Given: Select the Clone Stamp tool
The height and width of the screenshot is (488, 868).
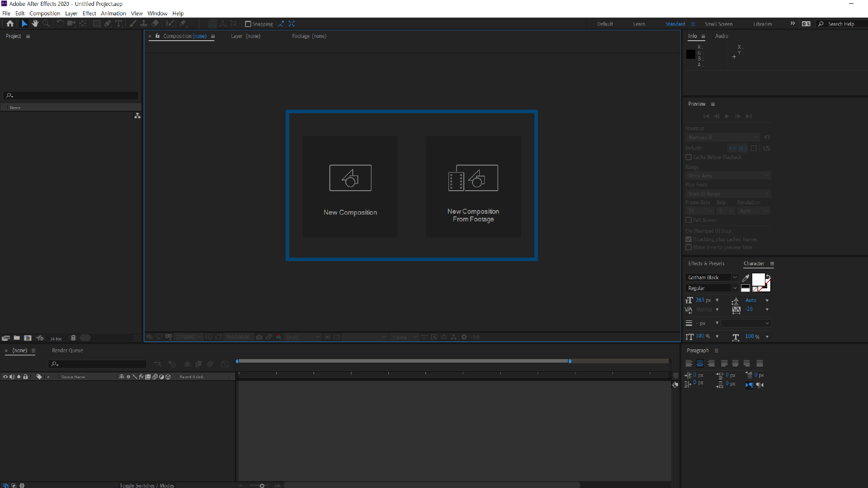Looking at the screenshot, I should (144, 23).
